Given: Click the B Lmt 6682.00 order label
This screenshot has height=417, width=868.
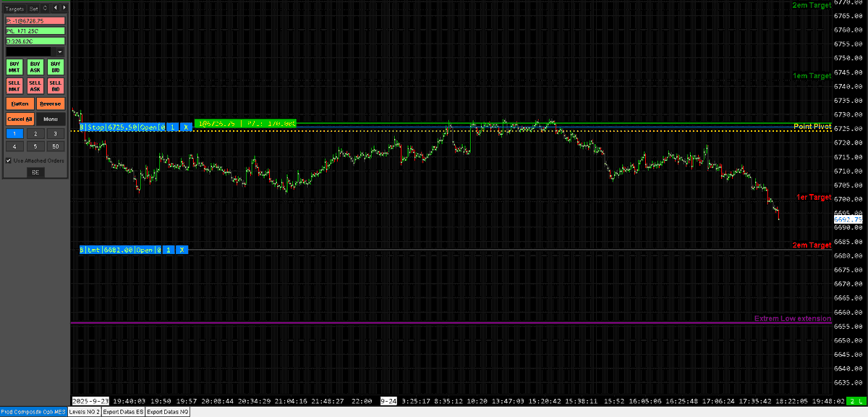Looking at the screenshot, I should 119,250.
